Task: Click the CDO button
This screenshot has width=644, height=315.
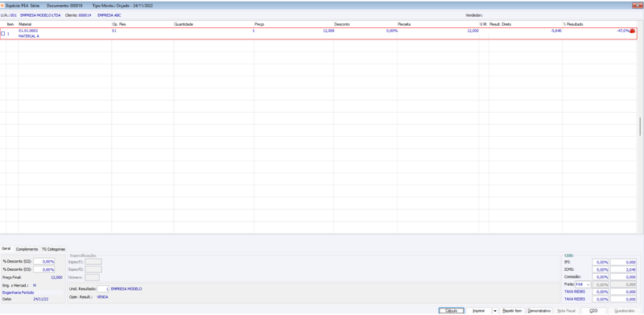Action: coord(593,311)
